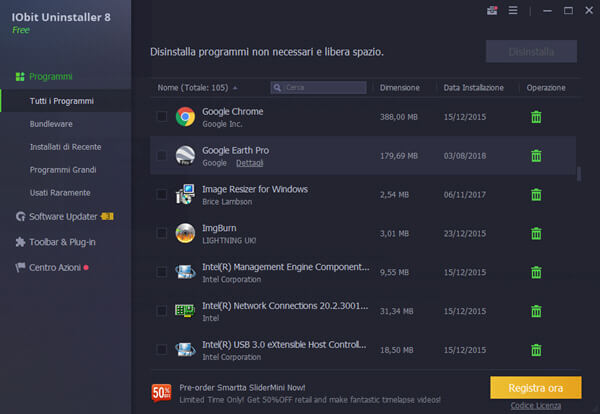This screenshot has height=414, width=600.
Task: Click the 03/08/2018 install date
Action: 465,156
